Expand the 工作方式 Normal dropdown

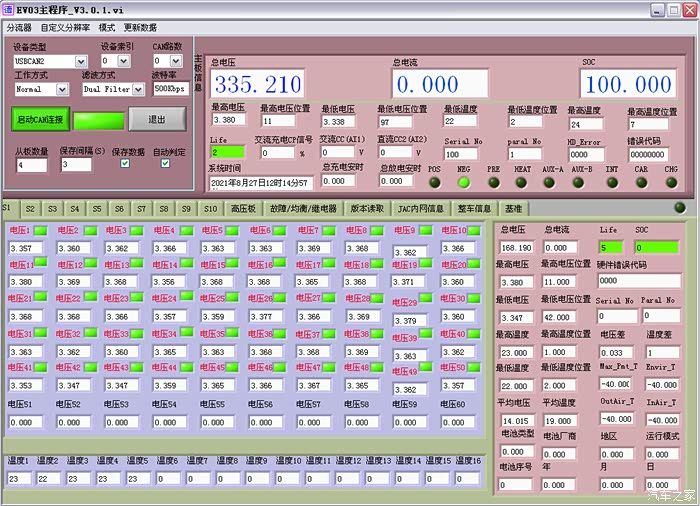coord(41,89)
